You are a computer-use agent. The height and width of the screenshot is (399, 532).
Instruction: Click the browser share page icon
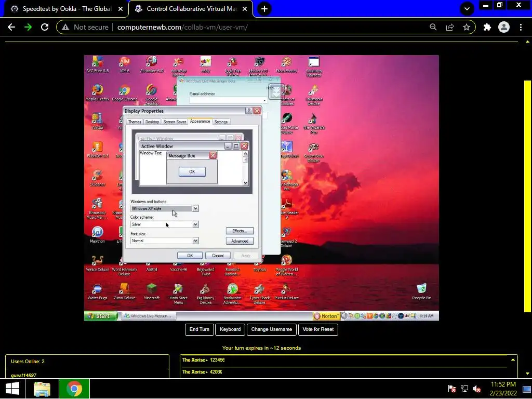450,27
